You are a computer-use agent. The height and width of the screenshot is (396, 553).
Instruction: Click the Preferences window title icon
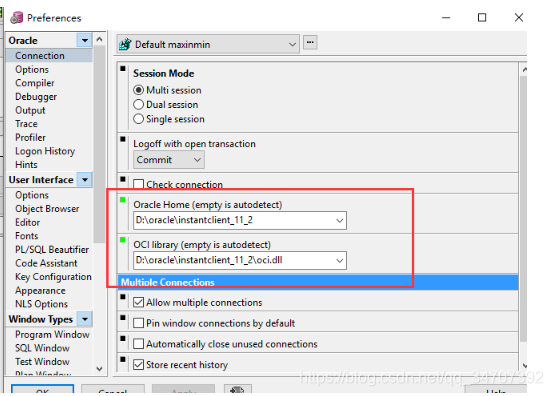pyautogui.click(x=16, y=18)
